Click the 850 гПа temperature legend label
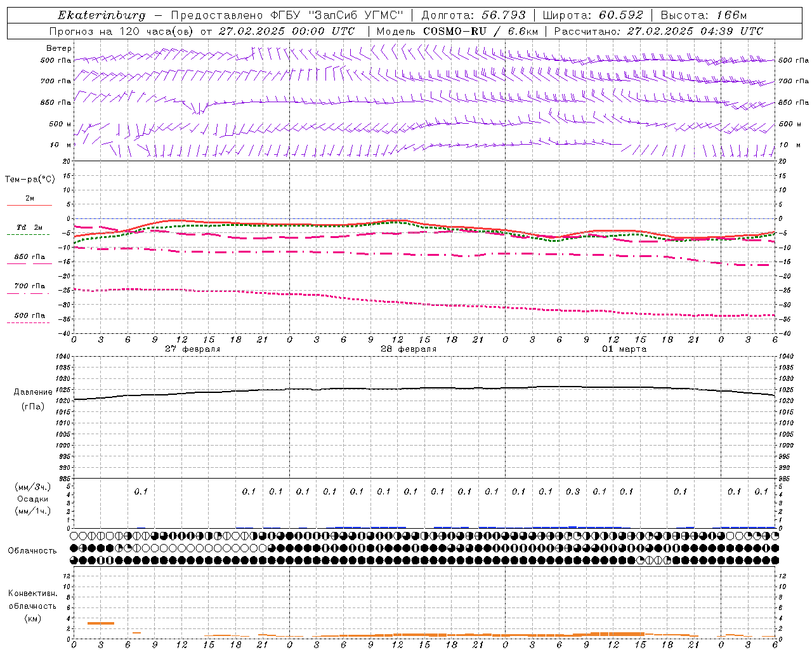This screenshot has height=650, width=812. point(30,257)
